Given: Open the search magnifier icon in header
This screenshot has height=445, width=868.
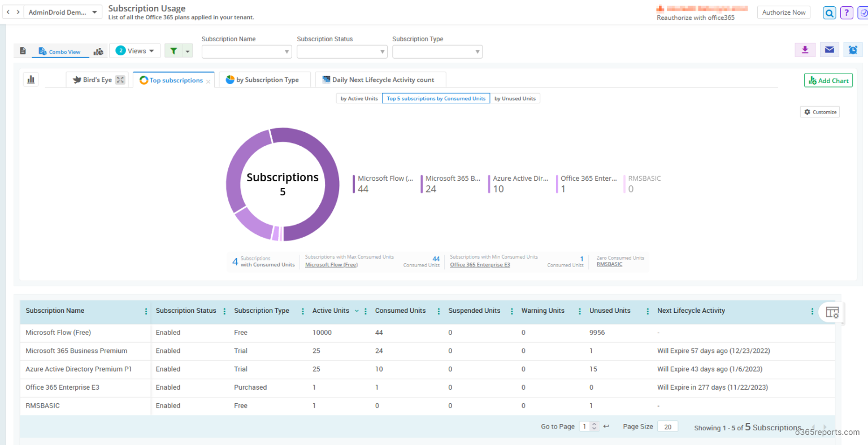Looking at the screenshot, I should pos(829,13).
